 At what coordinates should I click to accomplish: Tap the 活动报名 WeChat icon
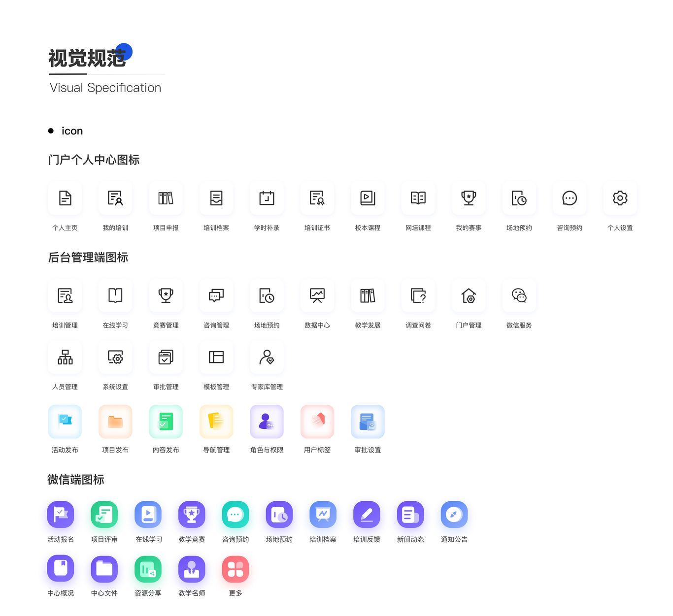[x=61, y=515]
